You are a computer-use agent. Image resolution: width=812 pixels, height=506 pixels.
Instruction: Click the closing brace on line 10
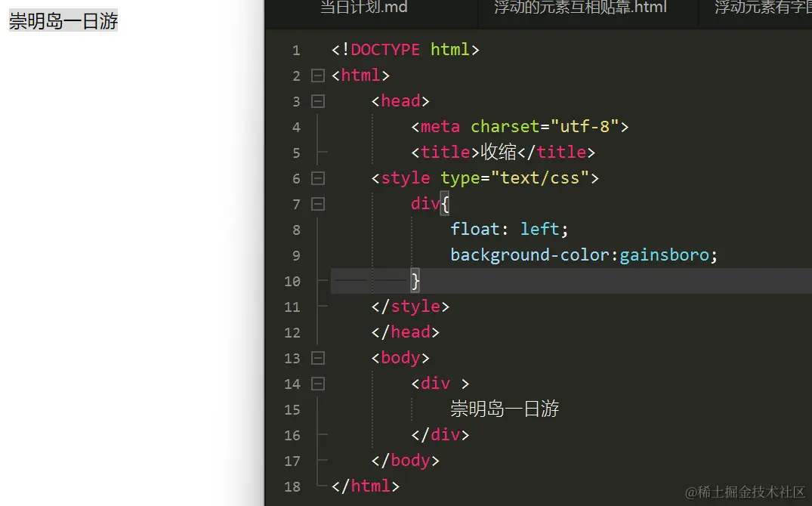click(x=415, y=281)
